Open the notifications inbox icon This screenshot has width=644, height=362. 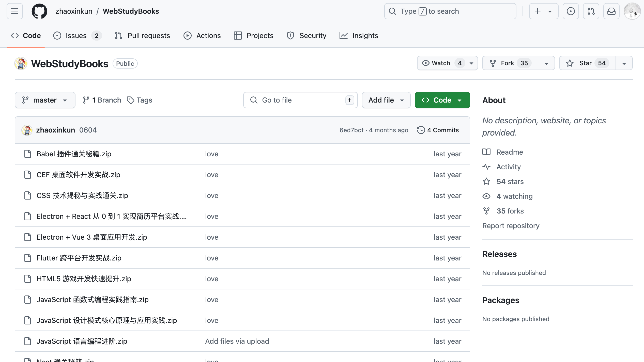pos(611,11)
